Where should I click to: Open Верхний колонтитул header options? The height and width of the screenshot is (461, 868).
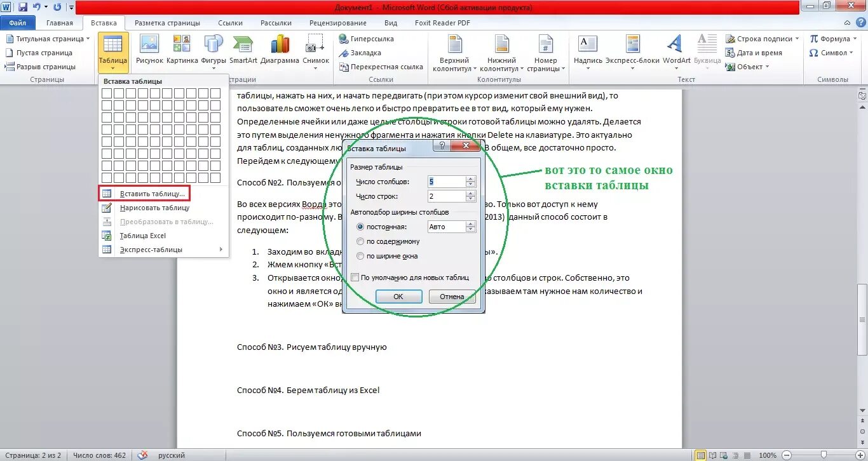coord(454,53)
